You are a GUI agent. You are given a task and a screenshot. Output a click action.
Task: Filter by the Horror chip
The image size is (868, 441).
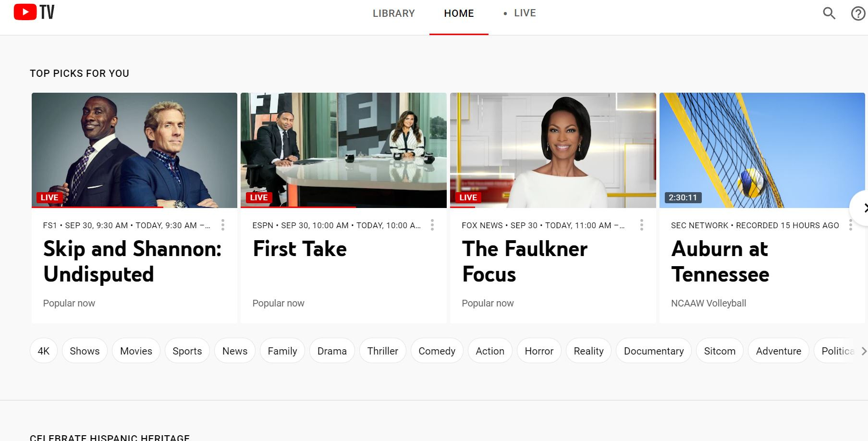539,351
